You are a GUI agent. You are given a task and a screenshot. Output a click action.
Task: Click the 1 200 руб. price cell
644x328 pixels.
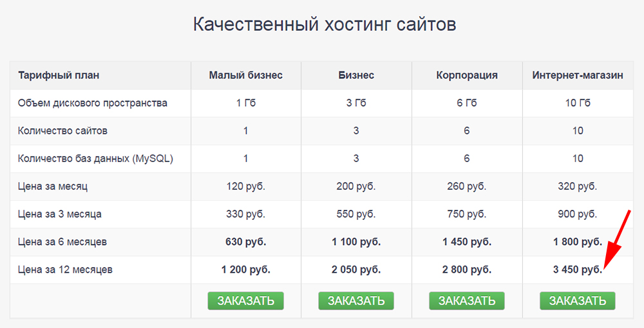click(x=245, y=270)
